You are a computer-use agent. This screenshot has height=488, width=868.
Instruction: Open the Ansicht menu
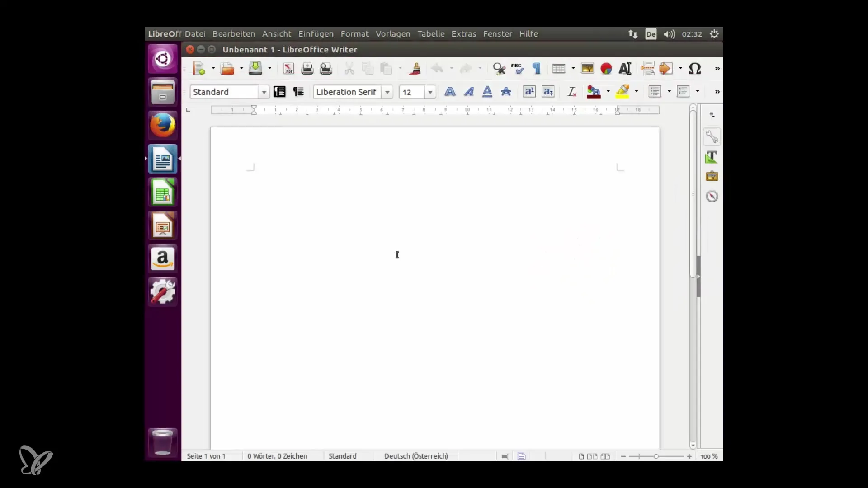[x=277, y=34]
